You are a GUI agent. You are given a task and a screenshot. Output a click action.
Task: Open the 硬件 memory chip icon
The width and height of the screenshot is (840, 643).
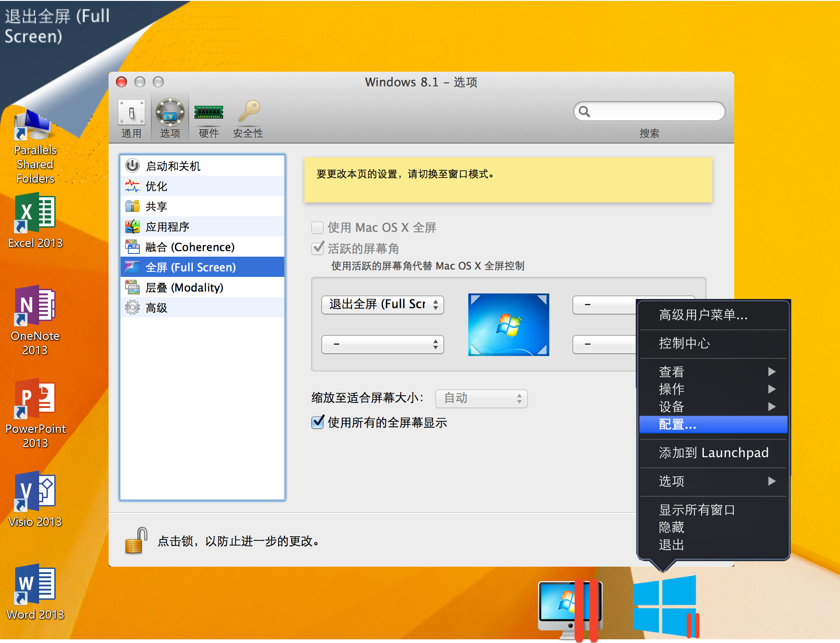(209, 119)
